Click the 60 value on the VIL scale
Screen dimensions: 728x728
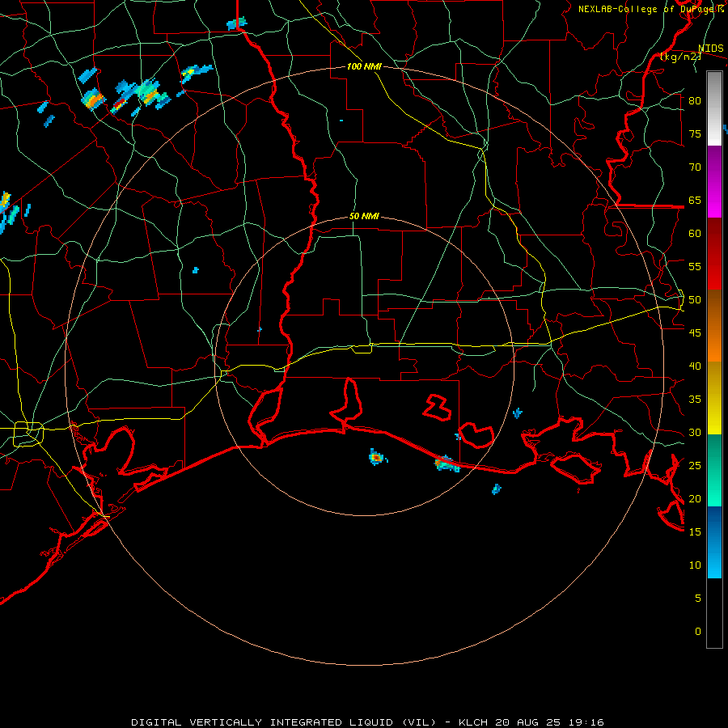pyautogui.click(x=695, y=234)
